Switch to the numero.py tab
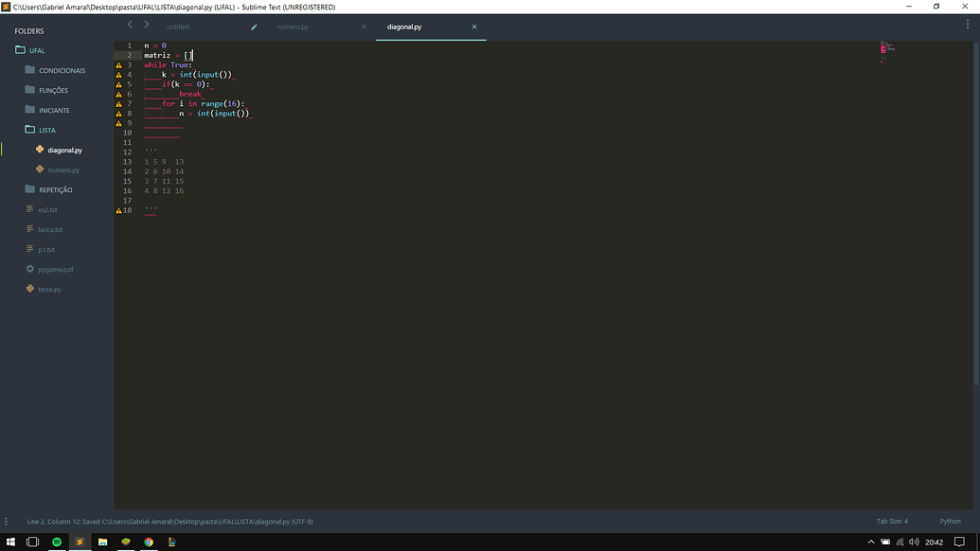 pyautogui.click(x=294, y=27)
